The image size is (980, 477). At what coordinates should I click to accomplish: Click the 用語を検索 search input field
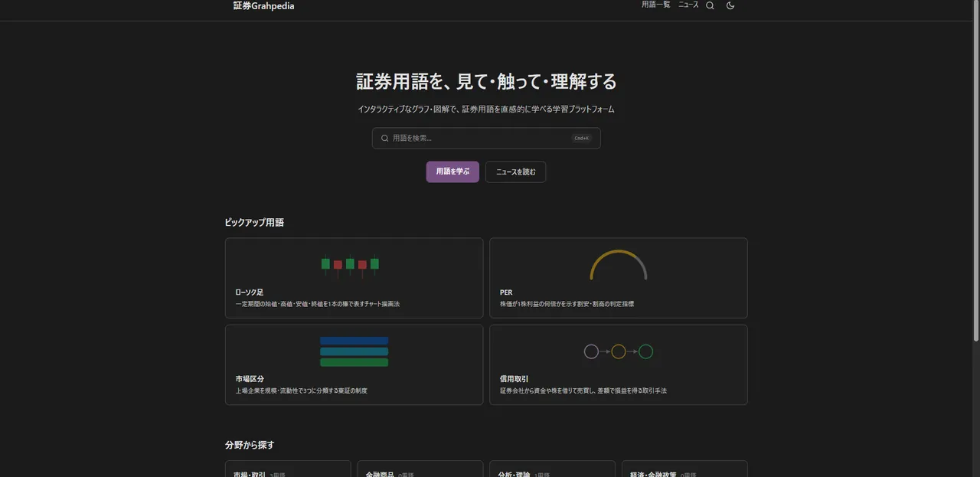[475, 138]
